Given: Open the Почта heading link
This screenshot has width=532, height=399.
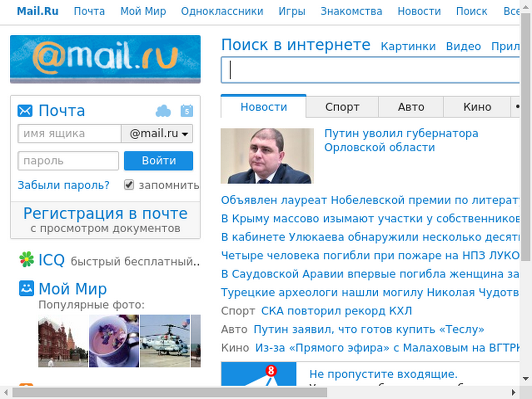Looking at the screenshot, I should pos(62,111).
